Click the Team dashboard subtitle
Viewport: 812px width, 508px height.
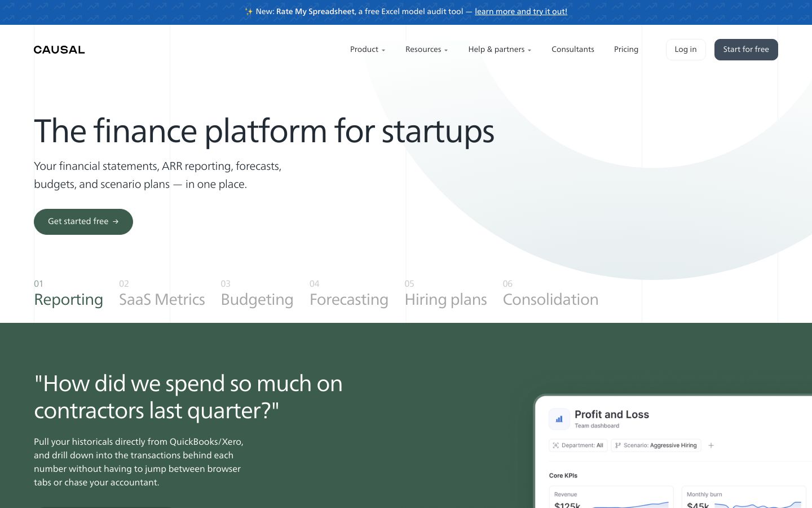point(597,426)
